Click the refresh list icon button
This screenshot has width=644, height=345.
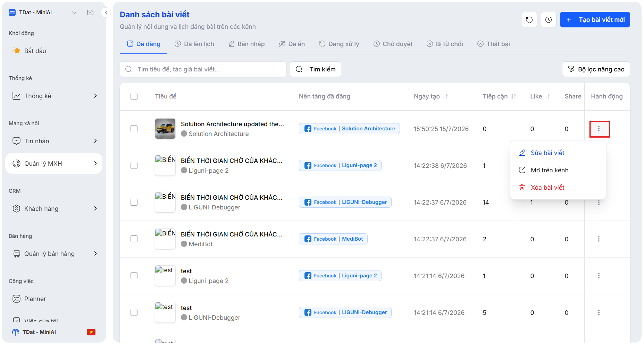(529, 20)
